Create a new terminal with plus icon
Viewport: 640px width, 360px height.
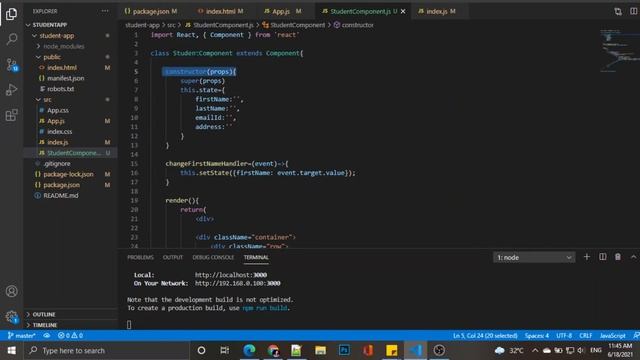point(587,257)
